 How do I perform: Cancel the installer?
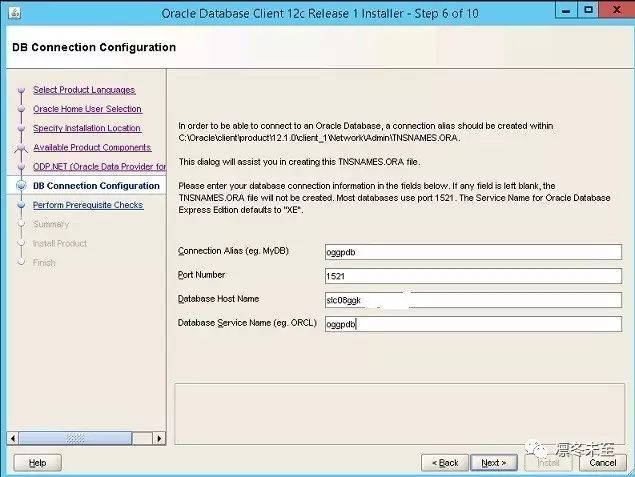[603, 463]
